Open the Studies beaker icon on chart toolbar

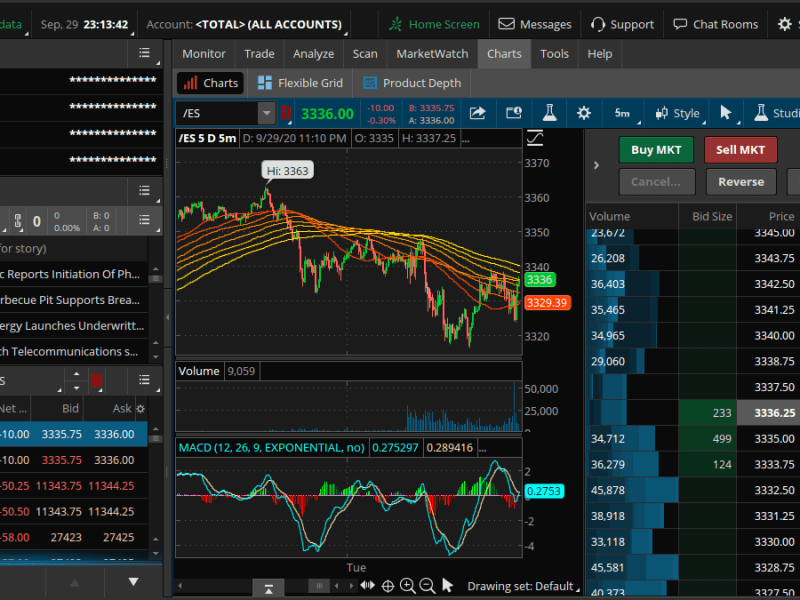click(x=760, y=114)
